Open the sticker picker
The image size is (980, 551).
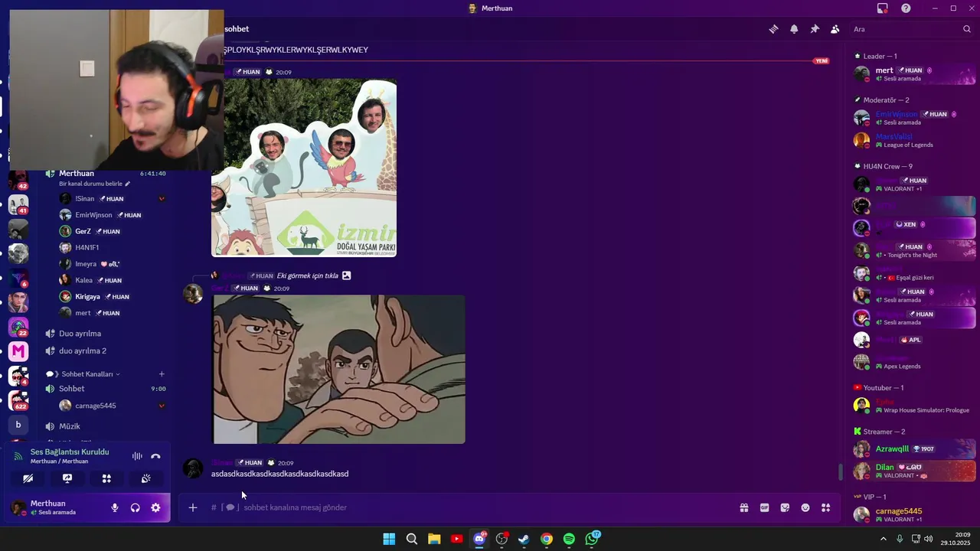(x=785, y=507)
